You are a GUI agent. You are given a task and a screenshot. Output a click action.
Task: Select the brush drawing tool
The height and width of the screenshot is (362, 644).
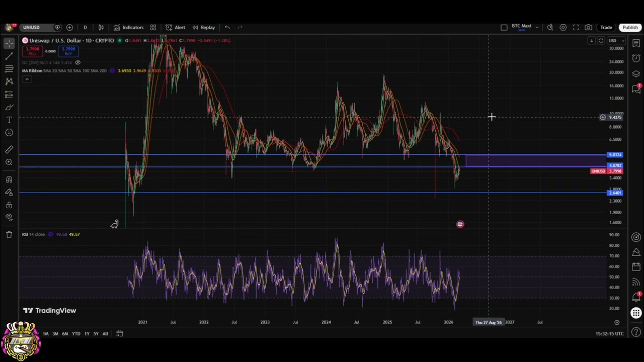pyautogui.click(x=9, y=107)
